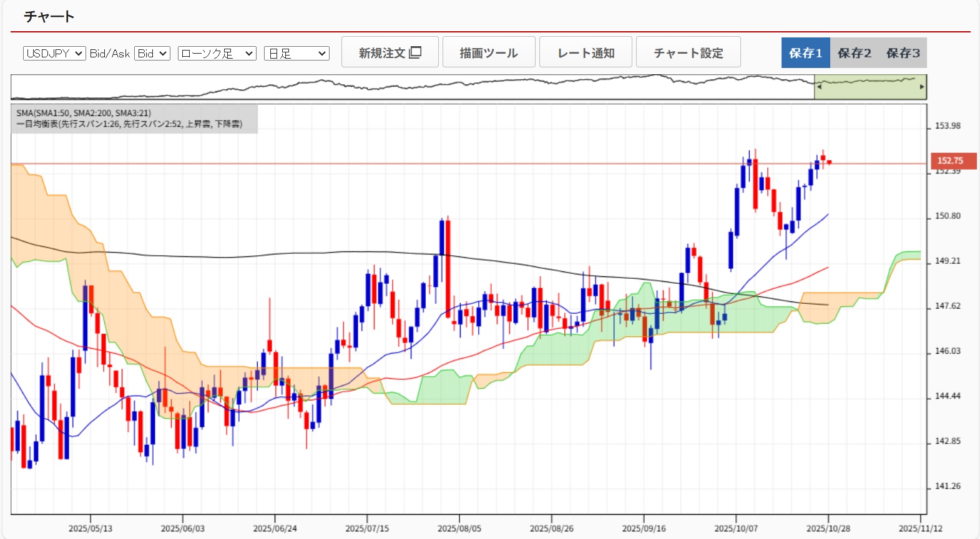Open the USDJPY currency pair dropdown
This screenshot has width=980, height=539.
pos(54,54)
